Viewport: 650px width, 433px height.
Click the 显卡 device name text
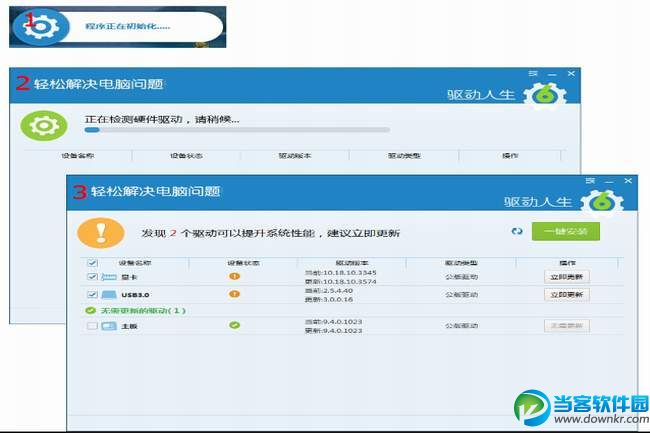pyautogui.click(x=129, y=277)
